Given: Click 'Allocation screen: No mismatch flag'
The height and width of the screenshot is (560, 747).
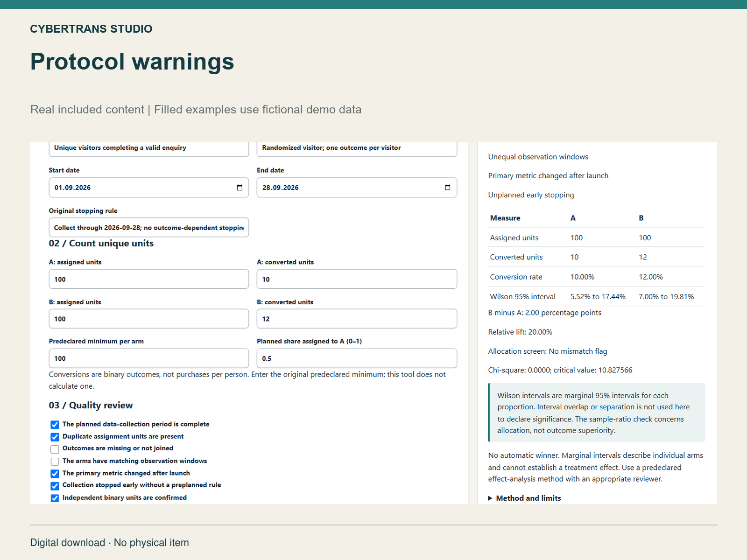Looking at the screenshot, I should click(x=548, y=351).
